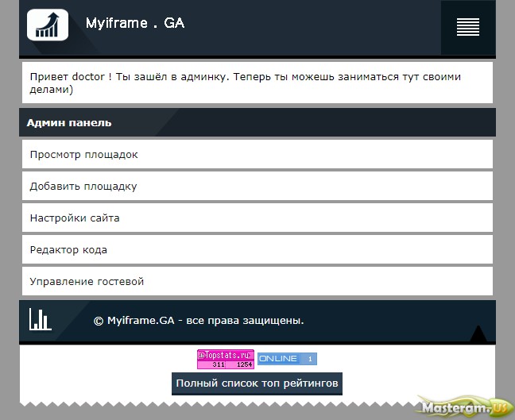
Task: Choose Управление гостевой
Action: tap(87, 281)
